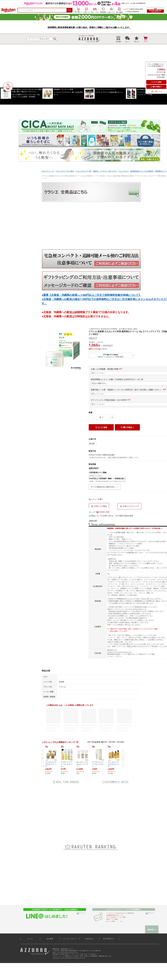Image resolution: width=167 pixels, height=980 pixels.
Task: Open お問合わせ in the footer menu
Action: 89,939
